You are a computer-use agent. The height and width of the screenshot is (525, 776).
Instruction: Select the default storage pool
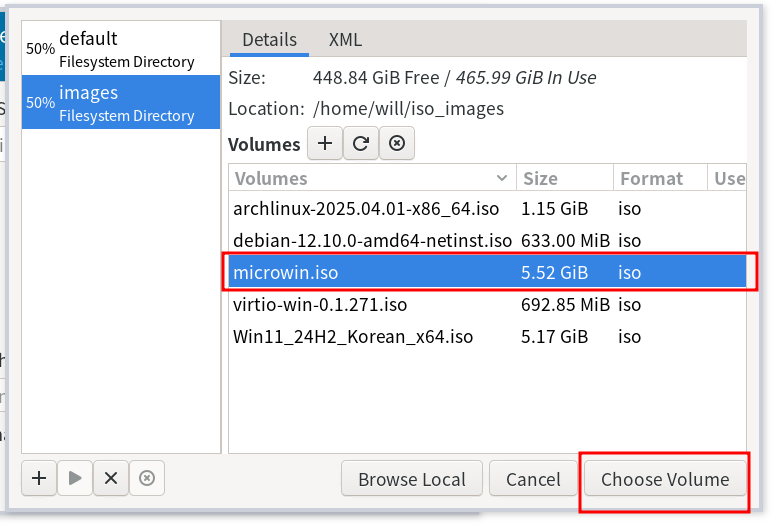point(120,48)
